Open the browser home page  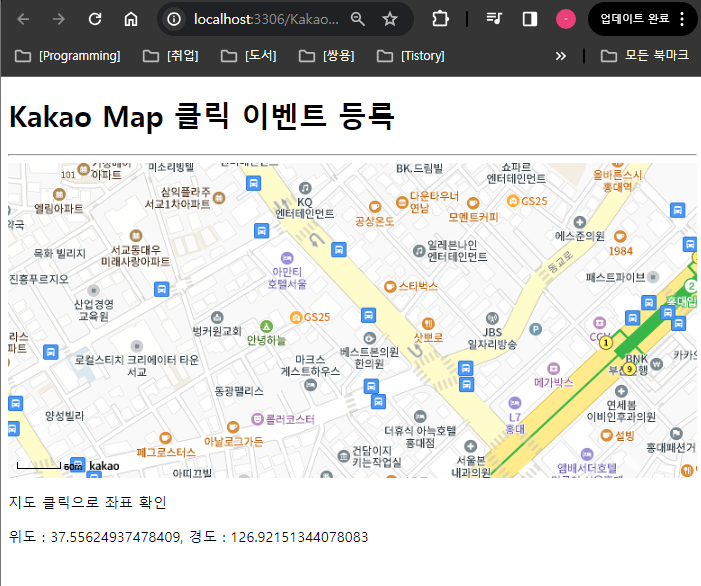click(x=131, y=19)
